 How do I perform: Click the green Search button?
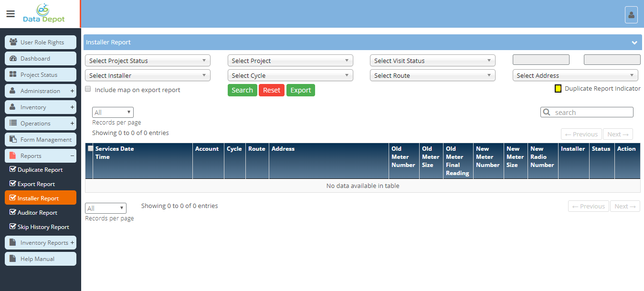(242, 90)
